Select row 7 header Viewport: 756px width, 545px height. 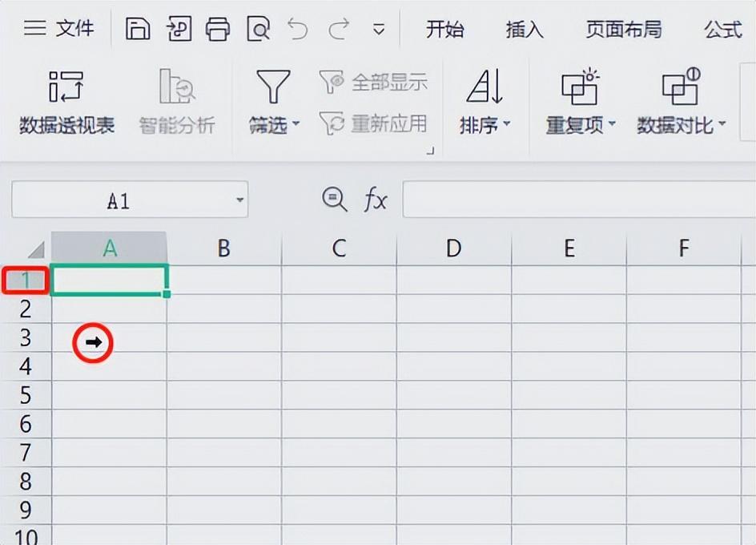(26, 453)
